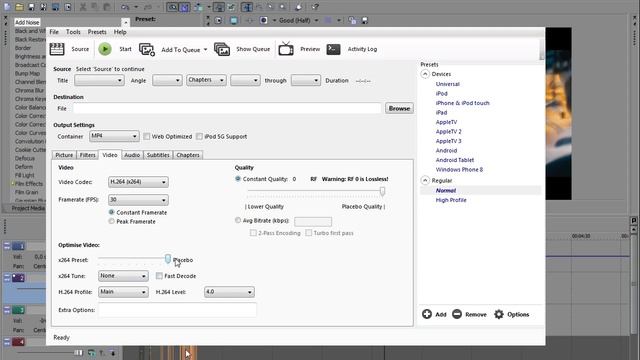Open the Title dropdown
Image resolution: width=640 pixels, height=360 pixels.
pyautogui.click(x=99, y=80)
